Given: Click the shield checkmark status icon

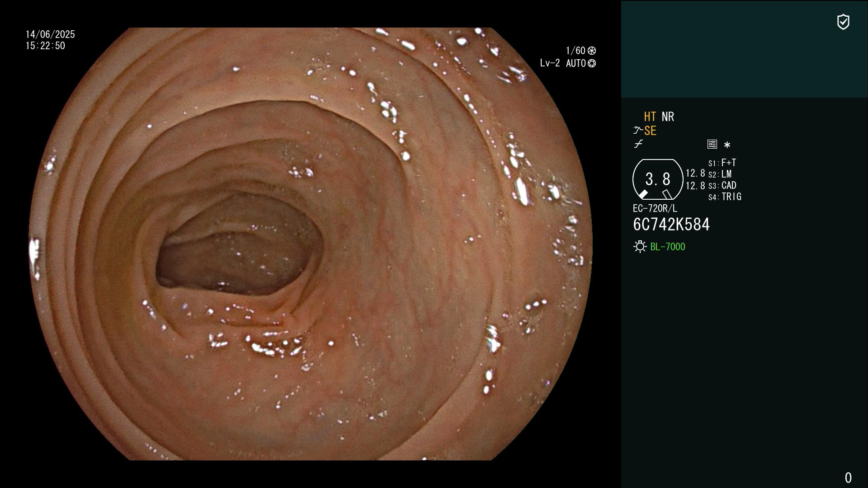Looking at the screenshot, I should pos(843,22).
